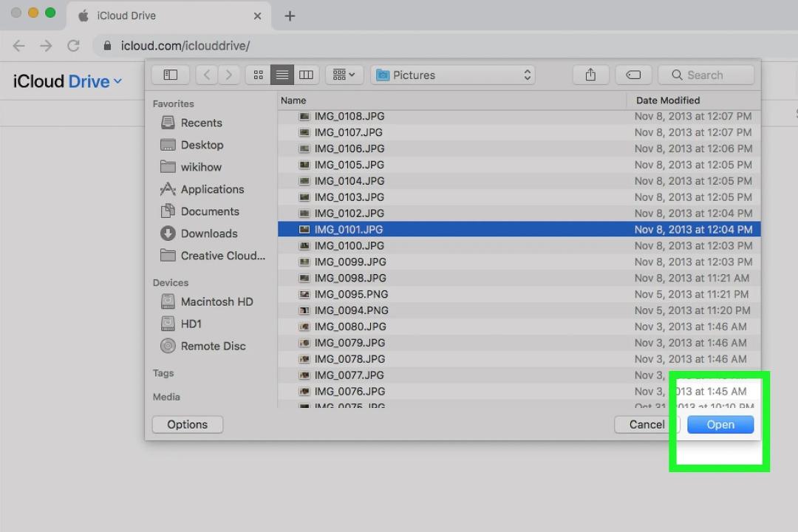Click the Options button

coord(187,425)
